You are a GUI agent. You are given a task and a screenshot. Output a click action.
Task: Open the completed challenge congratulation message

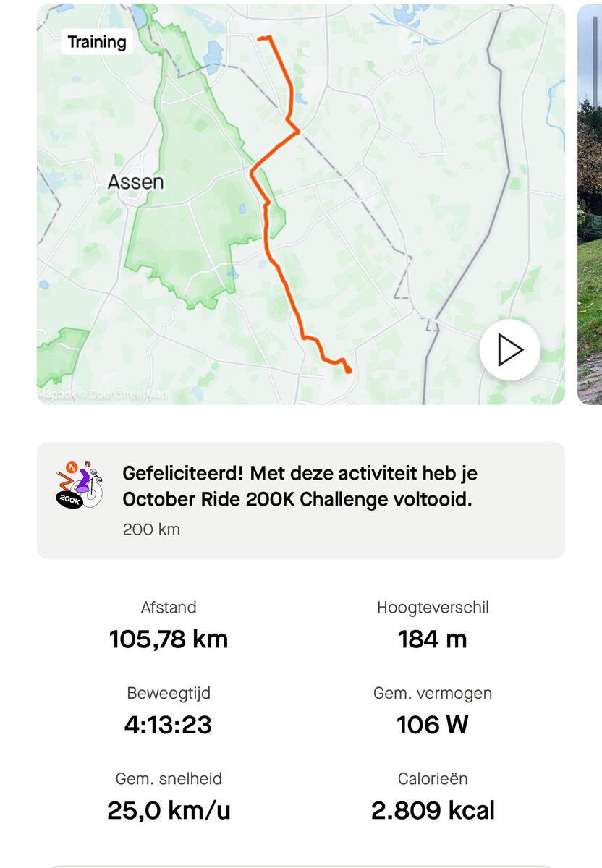tap(300, 486)
